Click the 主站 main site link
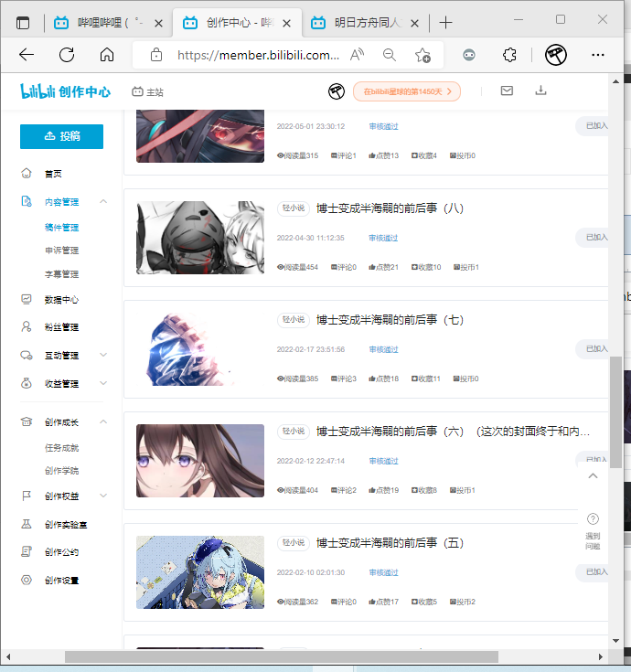Viewport: 631px width, 672px height. tap(148, 91)
